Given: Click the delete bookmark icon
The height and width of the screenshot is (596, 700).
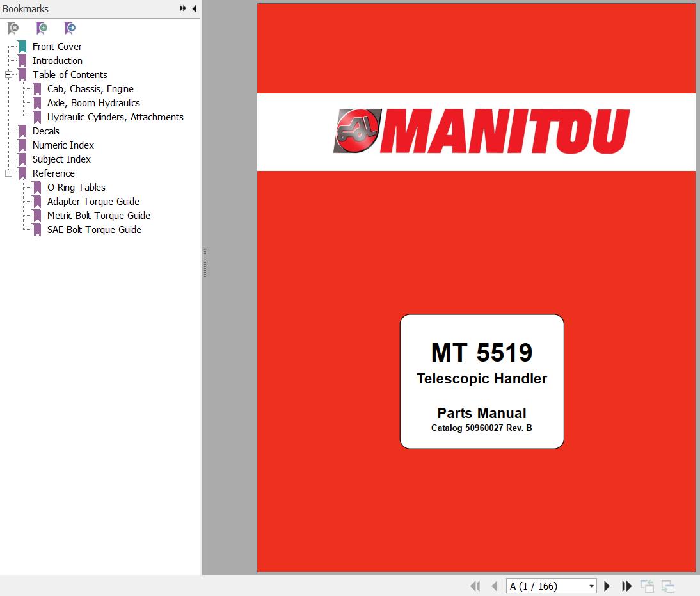Looking at the screenshot, I should 13,28.
